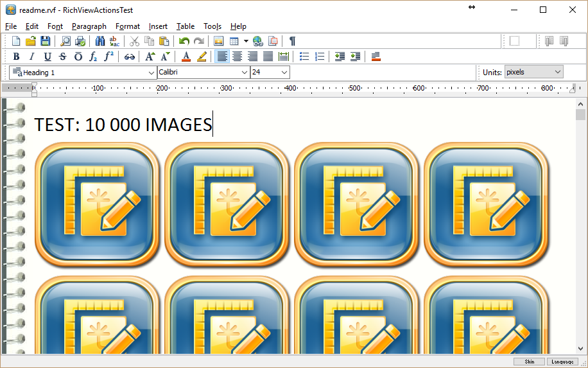The width and height of the screenshot is (588, 368).
Task: Toggle Bold formatting
Action: [17, 57]
